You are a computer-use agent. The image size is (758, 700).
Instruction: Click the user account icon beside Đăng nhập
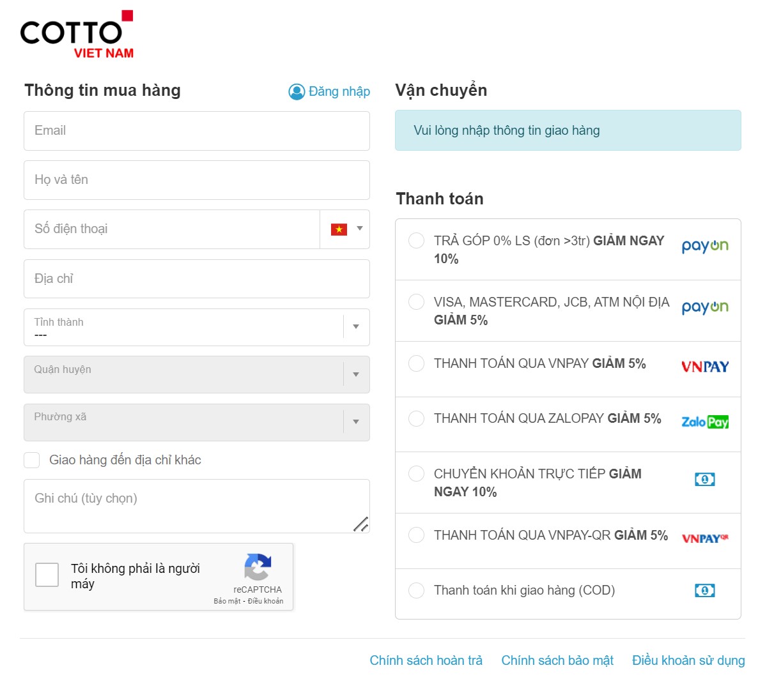point(297,92)
